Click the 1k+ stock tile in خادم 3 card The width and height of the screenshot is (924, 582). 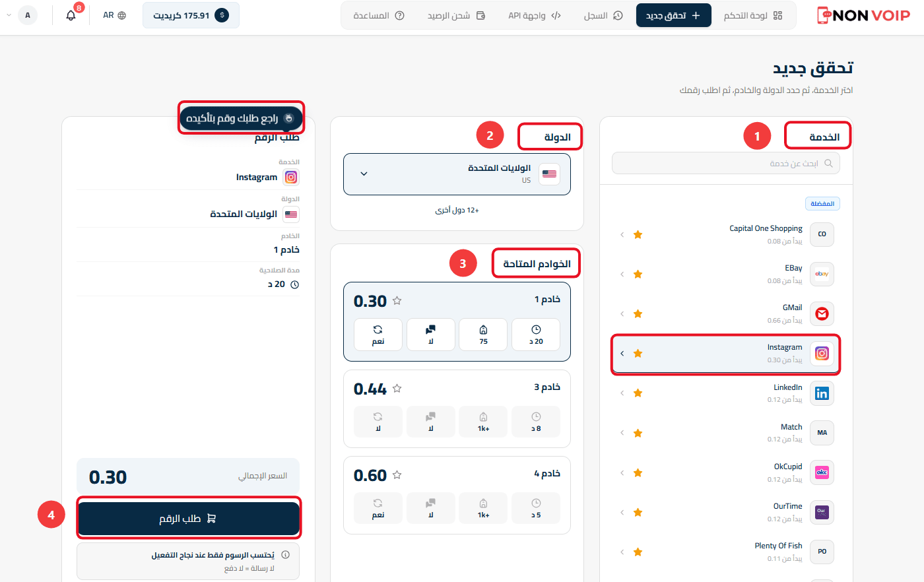(484, 422)
